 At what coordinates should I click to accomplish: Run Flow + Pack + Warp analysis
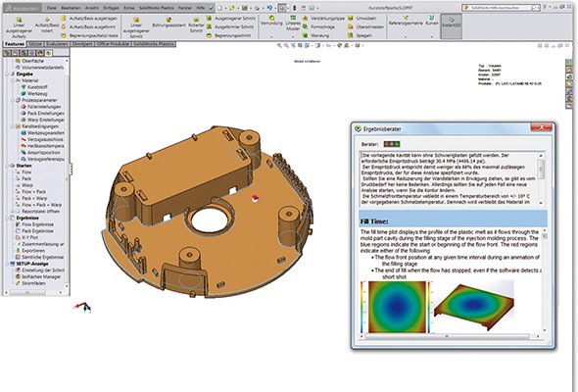[38, 205]
